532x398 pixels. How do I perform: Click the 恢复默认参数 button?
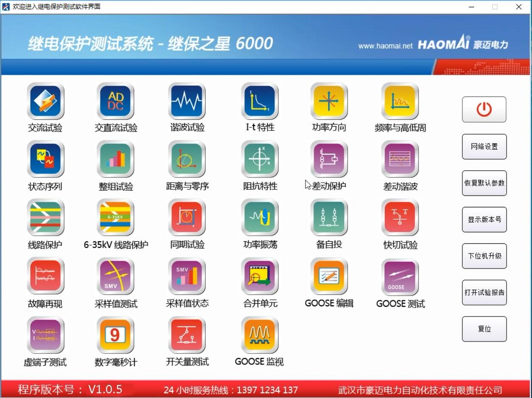(x=484, y=183)
